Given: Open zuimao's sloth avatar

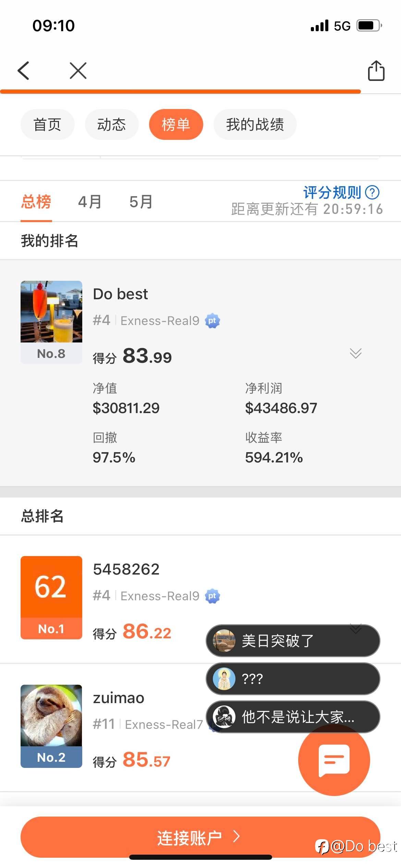Looking at the screenshot, I should click(51, 715).
